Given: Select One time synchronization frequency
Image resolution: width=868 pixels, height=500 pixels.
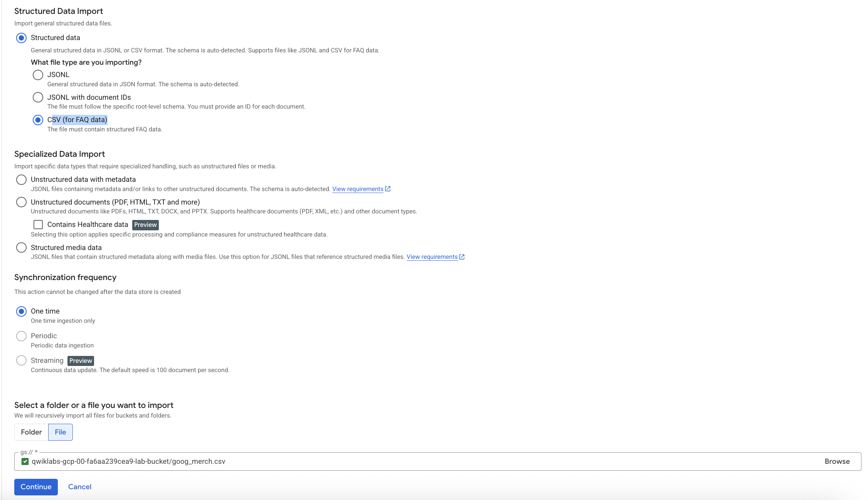Looking at the screenshot, I should pyautogui.click(x=21, y=311).
